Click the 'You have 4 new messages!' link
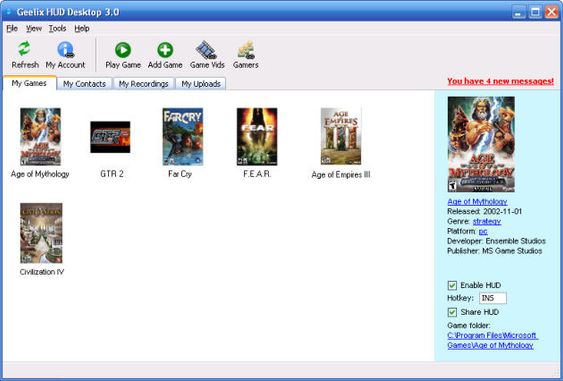 501,81
